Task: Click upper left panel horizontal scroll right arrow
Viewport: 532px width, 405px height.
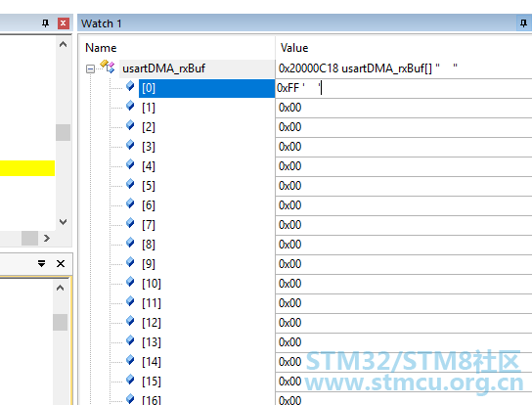Action: 47,238
